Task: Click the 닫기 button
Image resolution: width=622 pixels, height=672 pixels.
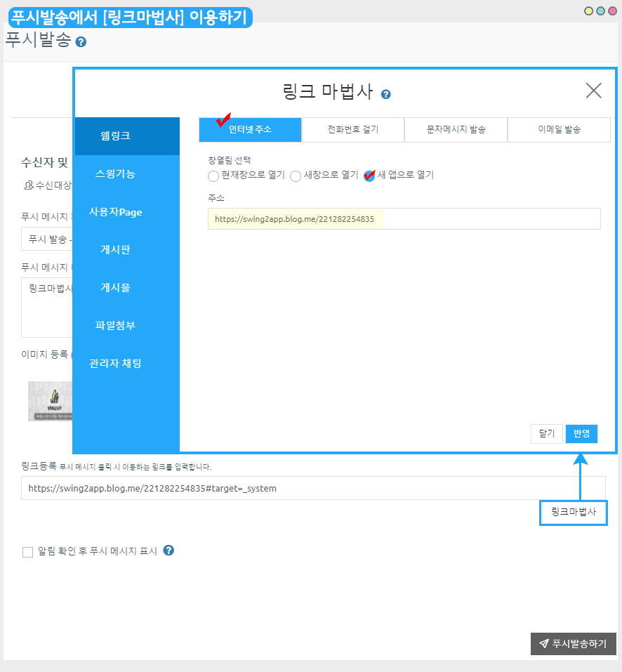Action: [x=547, y=434]
